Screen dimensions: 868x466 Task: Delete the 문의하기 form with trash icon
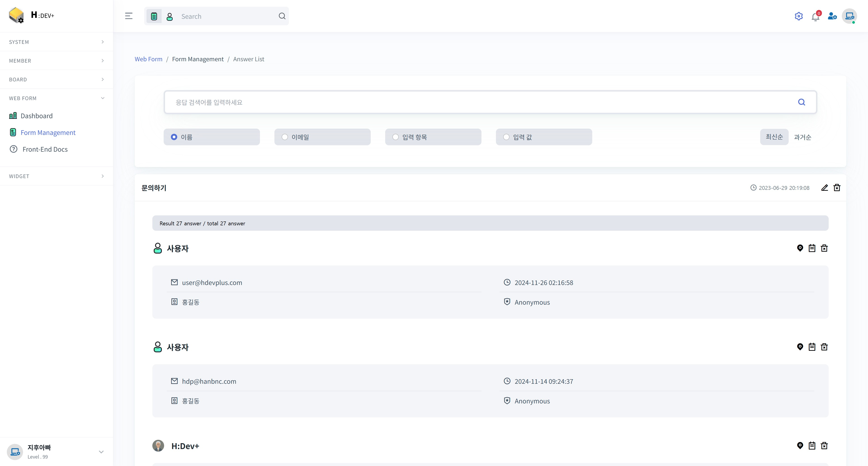pyautogui.click(x=837, y=188)
